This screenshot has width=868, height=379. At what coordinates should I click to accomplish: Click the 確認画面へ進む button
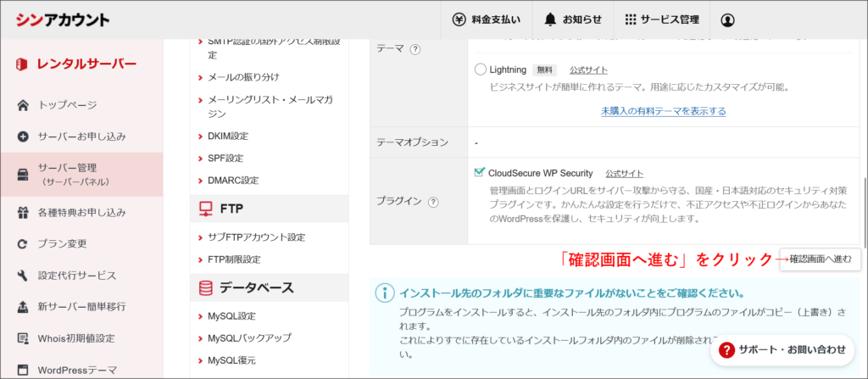coord(821,259)
